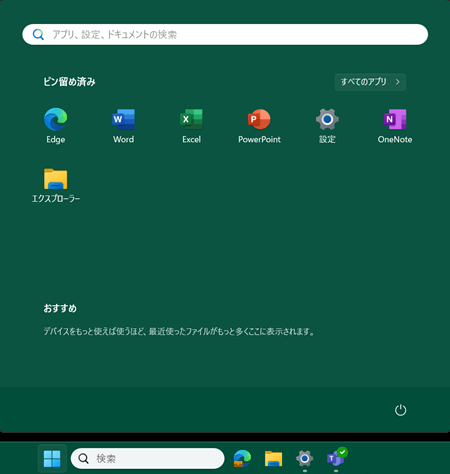Launch Word from pinned apps
This screenshot has width=450, height=474.
(x=123, y=125)
